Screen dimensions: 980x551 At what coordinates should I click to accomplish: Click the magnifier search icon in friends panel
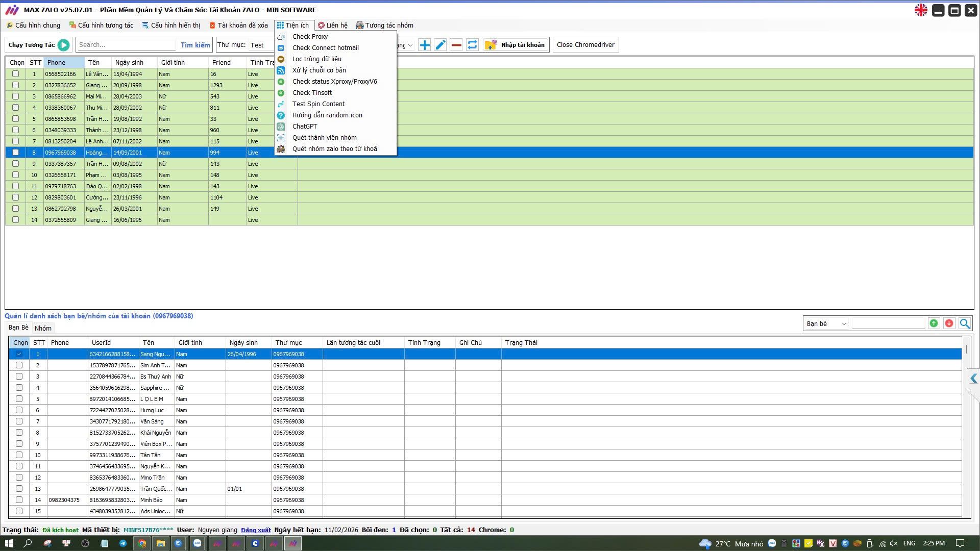(x=964, y=323)
